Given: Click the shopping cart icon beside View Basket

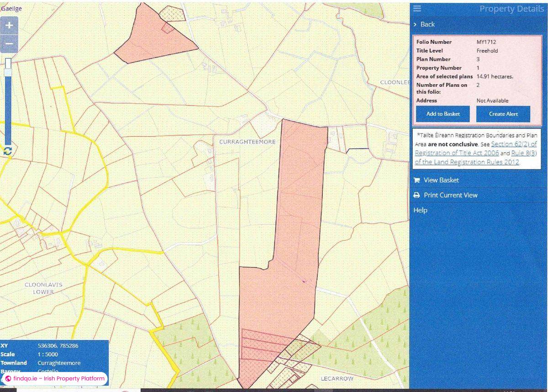Looking at the screenshot, I should [x=416, y=180].
